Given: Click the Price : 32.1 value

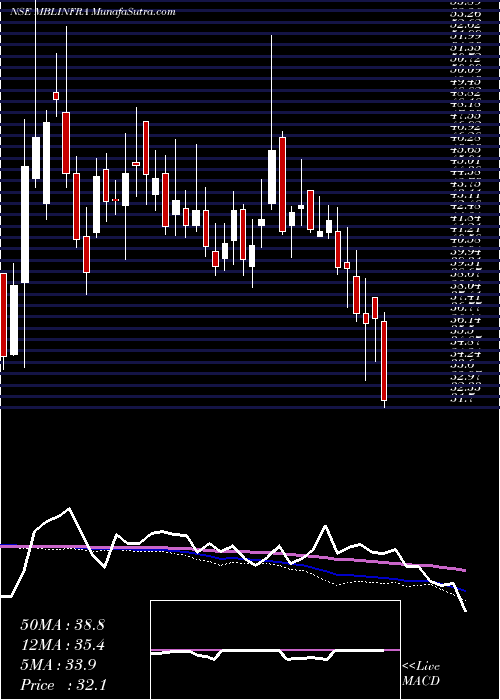Looking at the screenshot, I should 62,685.
